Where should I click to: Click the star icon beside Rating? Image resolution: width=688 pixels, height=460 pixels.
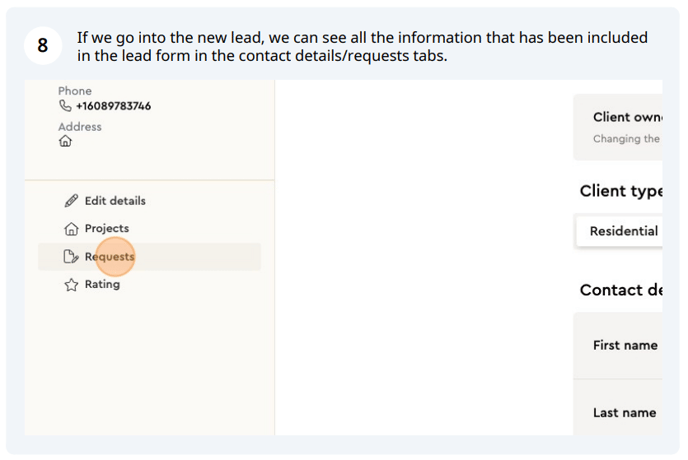click(71, 285)
